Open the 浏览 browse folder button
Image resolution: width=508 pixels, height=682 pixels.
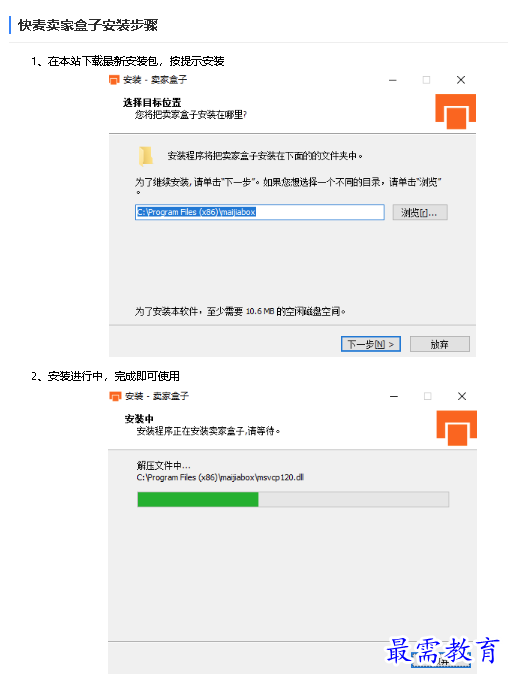[420, 212]
